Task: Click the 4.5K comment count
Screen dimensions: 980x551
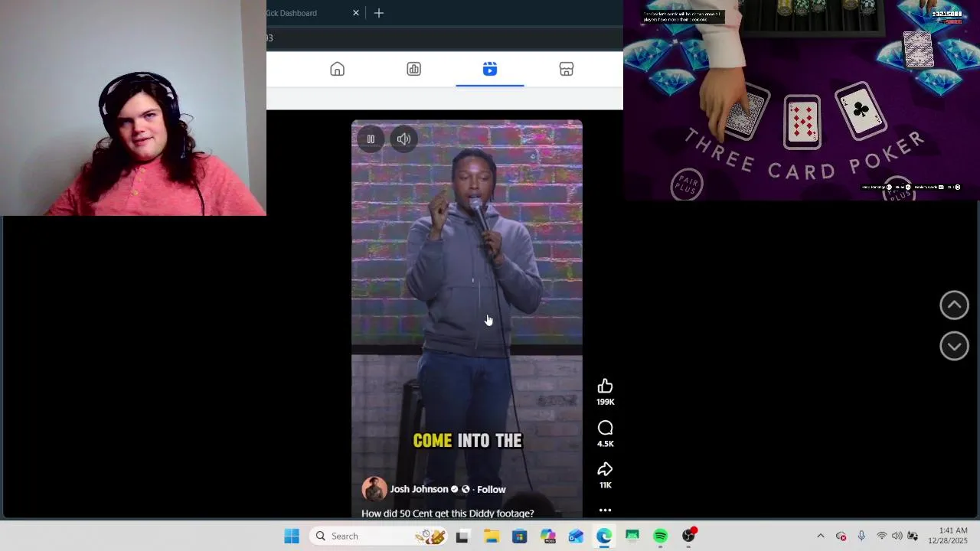Action: pyautogui.click(x=606, y=444)
